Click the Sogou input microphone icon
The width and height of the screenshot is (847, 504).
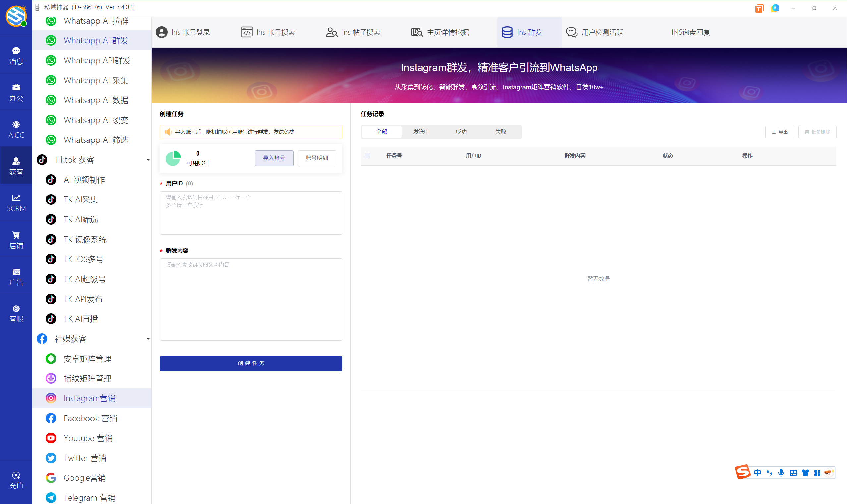click(x=781, y=473)
